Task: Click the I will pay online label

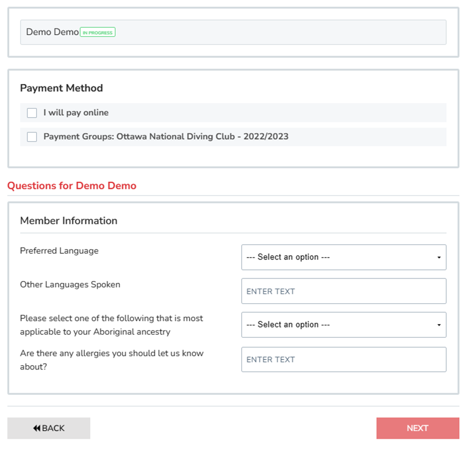Action: tap(76, 113)
